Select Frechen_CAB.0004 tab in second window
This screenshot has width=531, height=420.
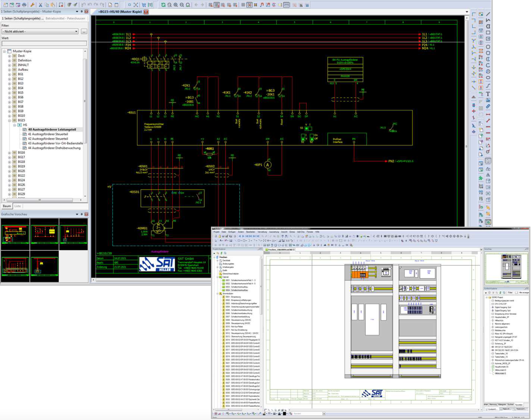pyautogui.click(x=280, y=250)
